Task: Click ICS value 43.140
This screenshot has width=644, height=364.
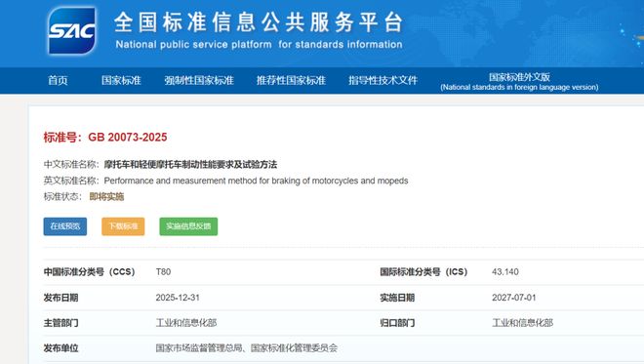Action: coord(505,272)
